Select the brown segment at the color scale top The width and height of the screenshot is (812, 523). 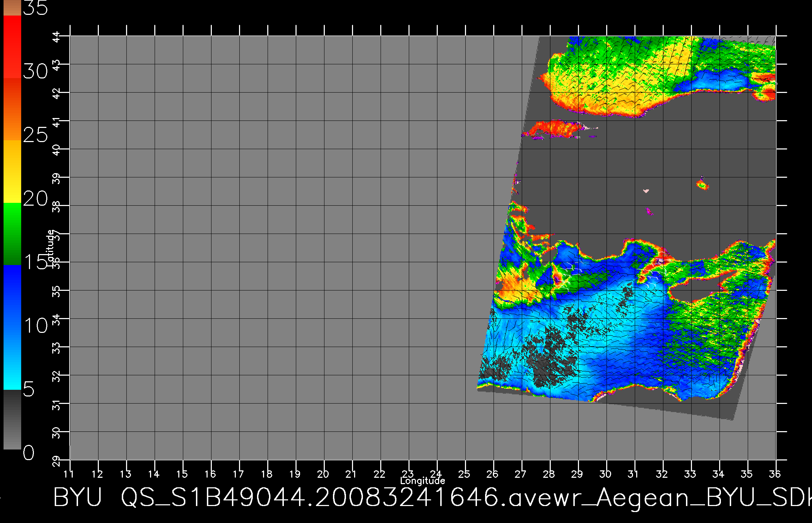(12, 8)
